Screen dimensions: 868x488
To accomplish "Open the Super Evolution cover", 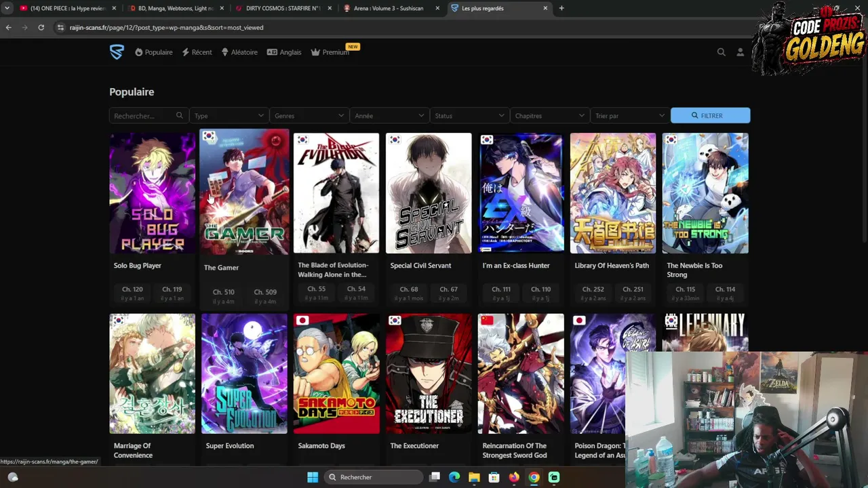I will pyautogui.click(x=244, y=373).
